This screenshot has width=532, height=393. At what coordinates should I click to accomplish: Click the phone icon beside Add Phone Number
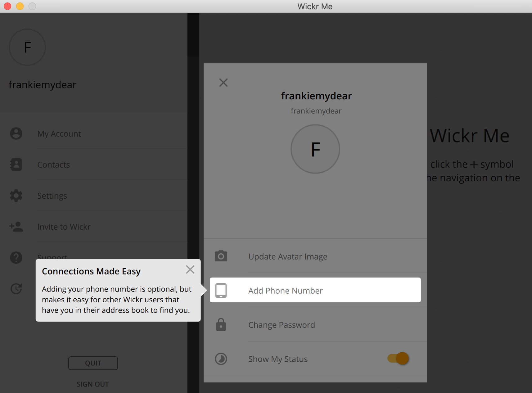(221, 291)
